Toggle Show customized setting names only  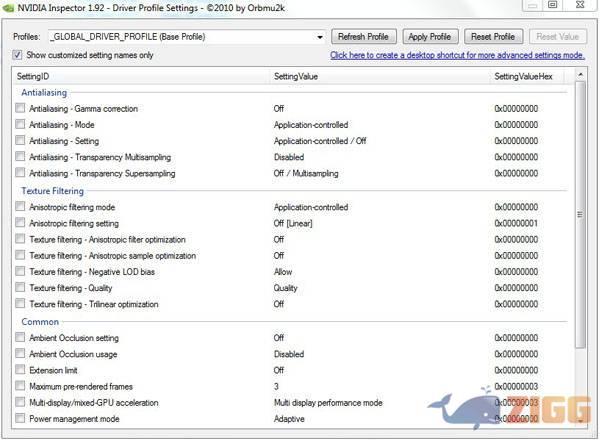19,55
